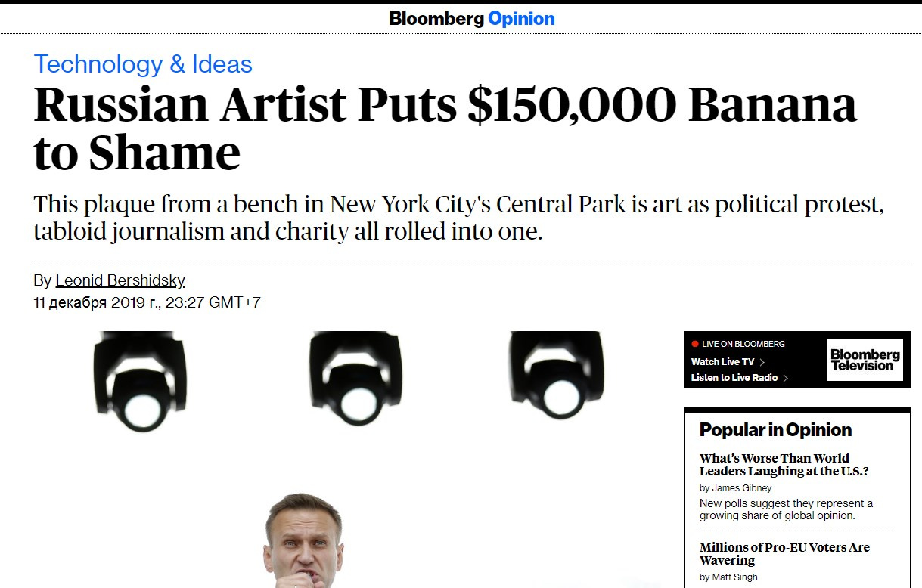922x588 pixels.
Task: Click the article subtitle about the plaque
Action: click(x=459, y=218)
